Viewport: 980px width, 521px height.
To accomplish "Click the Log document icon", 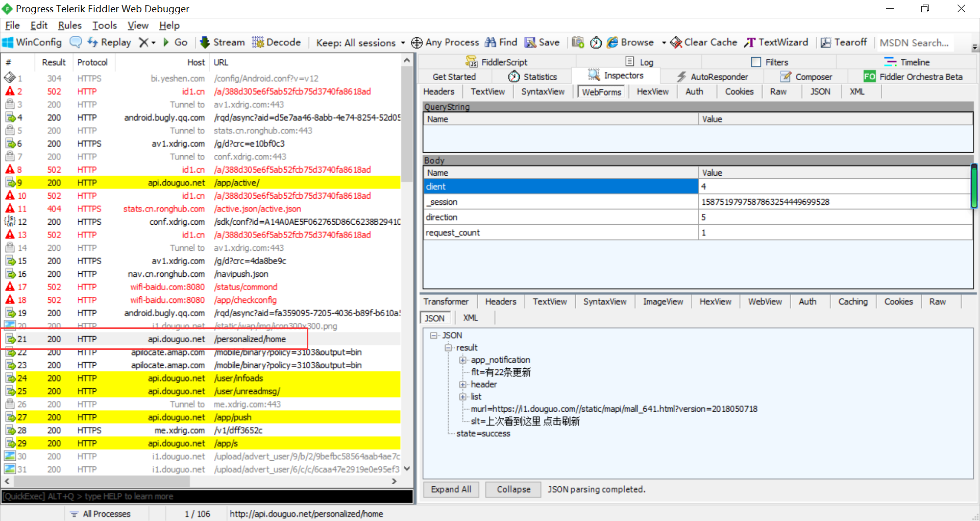I will click(630, 62).
